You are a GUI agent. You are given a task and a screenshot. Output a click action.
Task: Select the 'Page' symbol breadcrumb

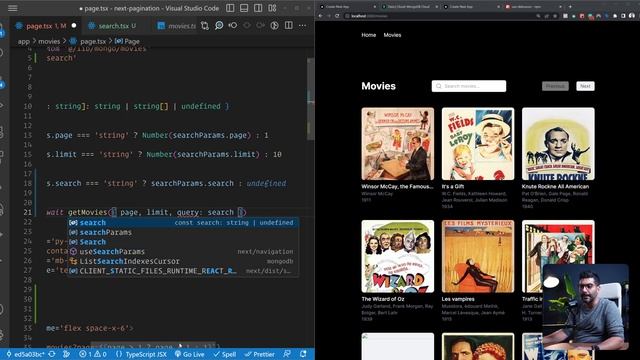click(128, 41)
